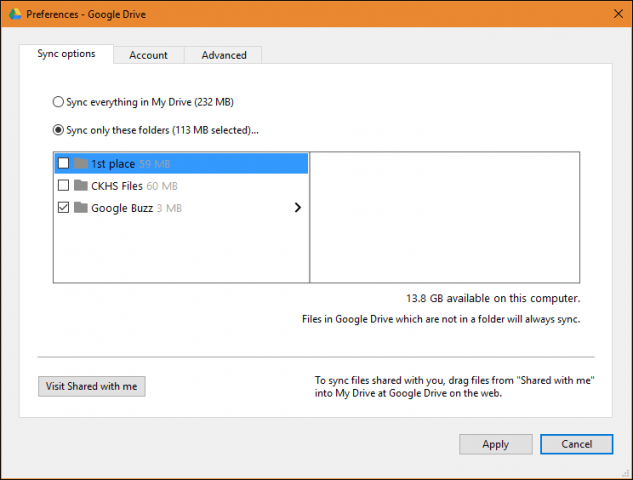Image resolution: width=633 pixels, height=480 pixels.
Task: Click the Visit Shared with me button
Action: coord(92,386)
